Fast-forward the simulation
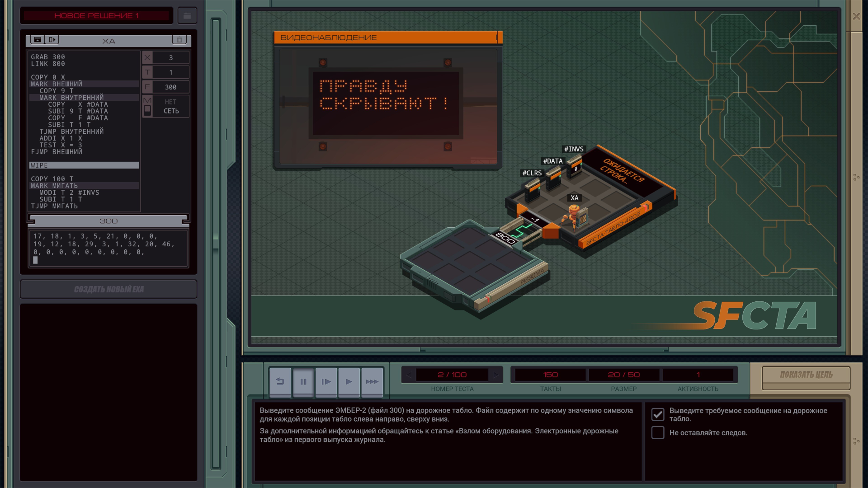This screenshot has height=488, width=868. 372,382
